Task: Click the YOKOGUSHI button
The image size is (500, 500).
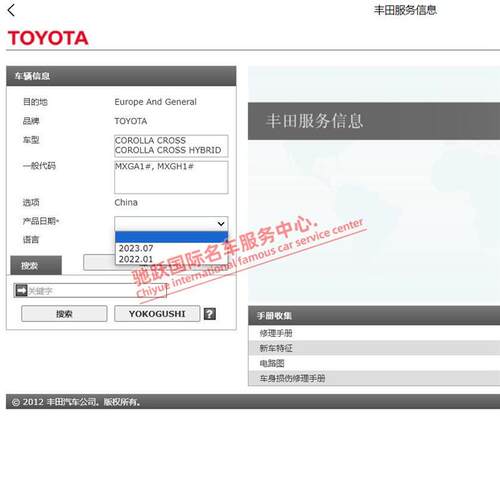Action: pyautogui.click(x=157, y=314)
